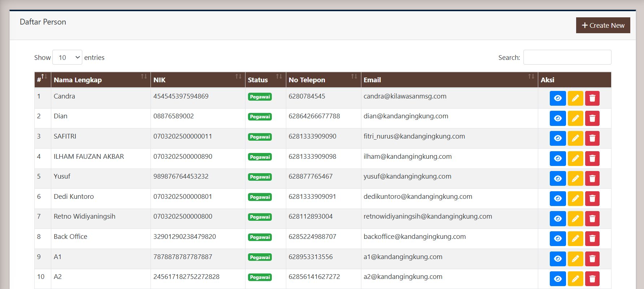Viewport: 644px width, 289px height.
Task: Delete Dedi Kuntoro entry
Action: click(x=592, y=198)
